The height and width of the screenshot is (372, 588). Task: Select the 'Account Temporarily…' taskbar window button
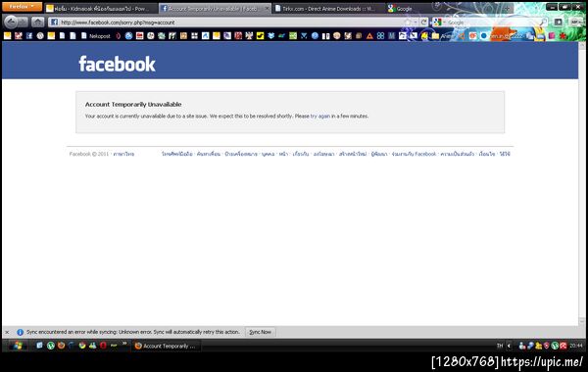coord(166,346)
